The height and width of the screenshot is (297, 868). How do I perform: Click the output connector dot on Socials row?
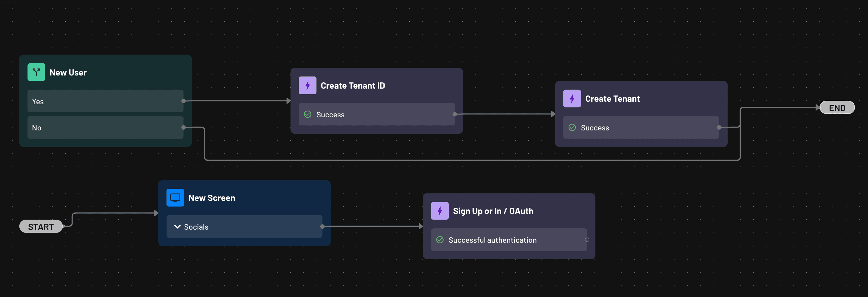pos(322,226)
